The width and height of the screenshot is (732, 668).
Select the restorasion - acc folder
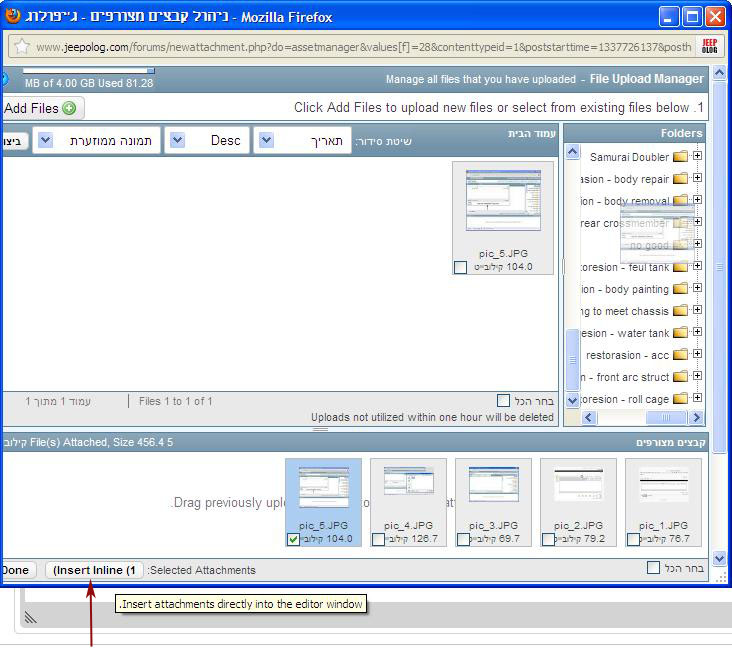[627, 355]
